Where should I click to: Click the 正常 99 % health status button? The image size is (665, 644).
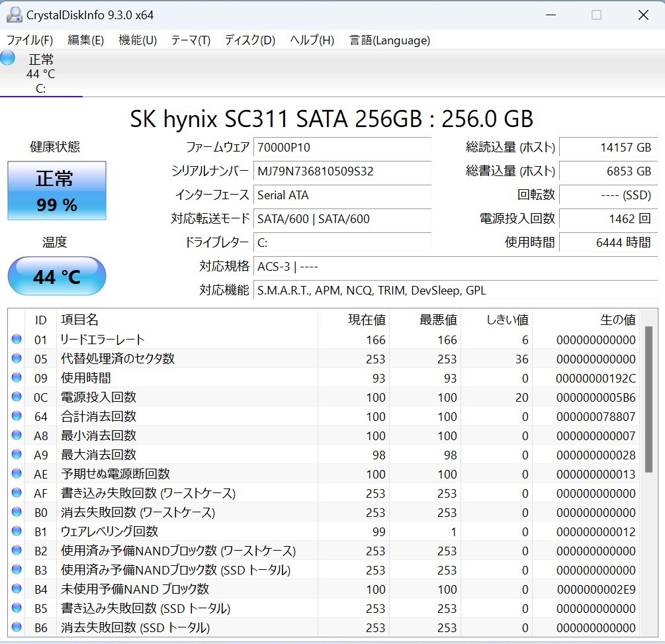(x=57, y=191)
